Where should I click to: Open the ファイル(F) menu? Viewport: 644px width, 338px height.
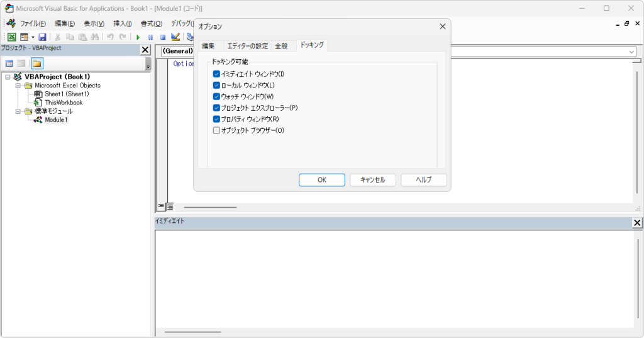[x=33, y=23]
